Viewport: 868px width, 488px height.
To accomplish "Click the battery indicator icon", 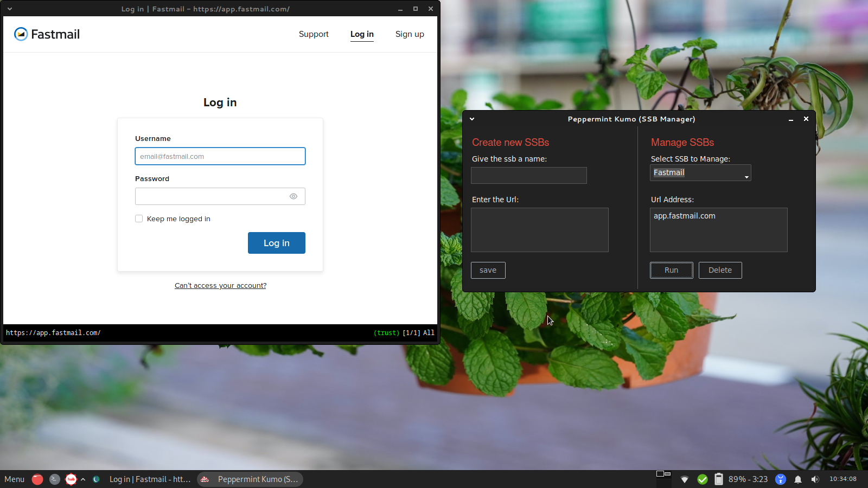I will (x=719, y=479).
